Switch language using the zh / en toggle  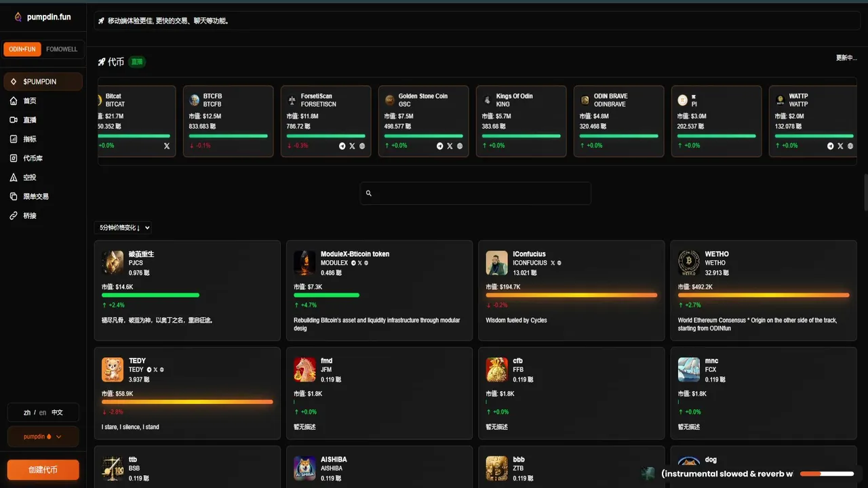[43, 413]
